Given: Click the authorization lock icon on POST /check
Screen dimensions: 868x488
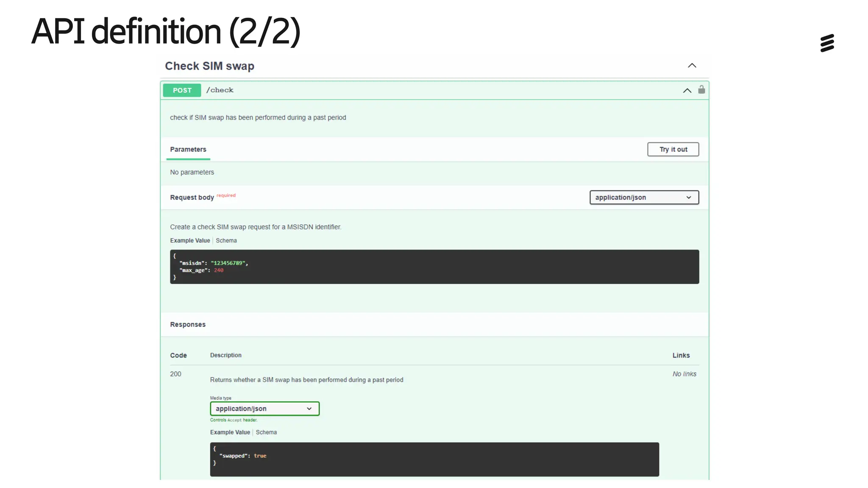Looking at the screenshot, I should coord(701,89).
